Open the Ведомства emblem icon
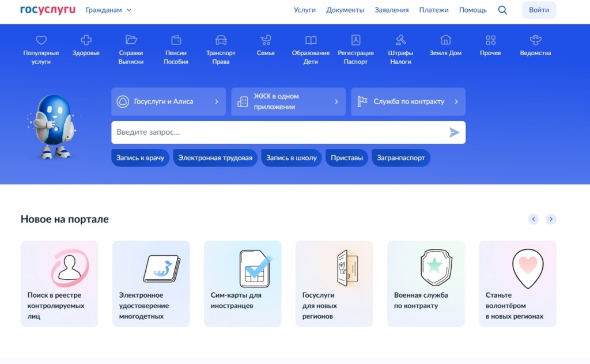The image size is (590, 364). [x=535, y=40]
